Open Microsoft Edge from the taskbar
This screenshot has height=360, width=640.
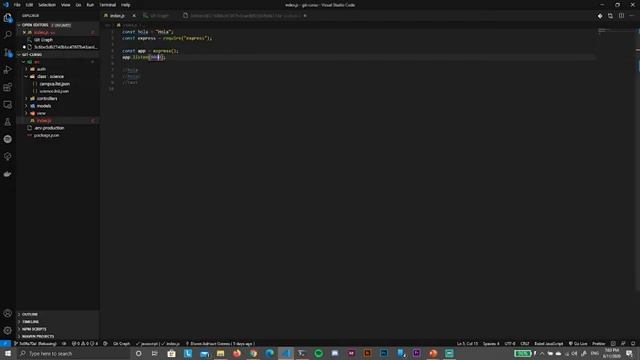(x=269, y=353)
